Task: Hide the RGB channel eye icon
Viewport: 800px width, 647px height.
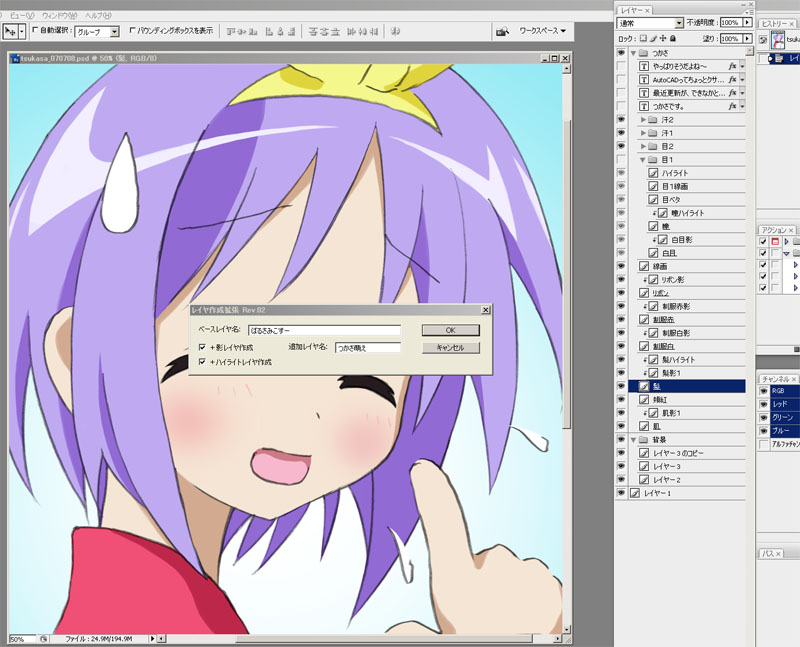Action: pyautogui.click(x=763, y=391)
